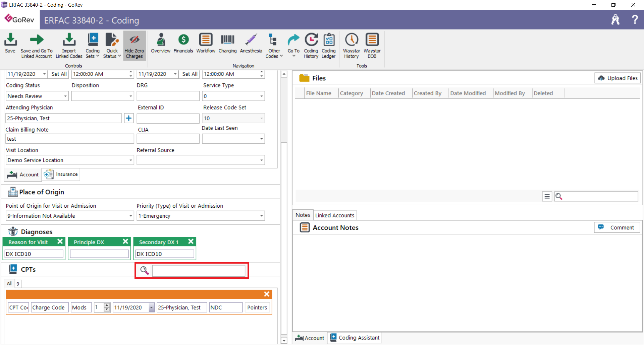The image size is (644, 345).
Task: Click the CPTs search magnifier icon
Action: click(145, 270)
